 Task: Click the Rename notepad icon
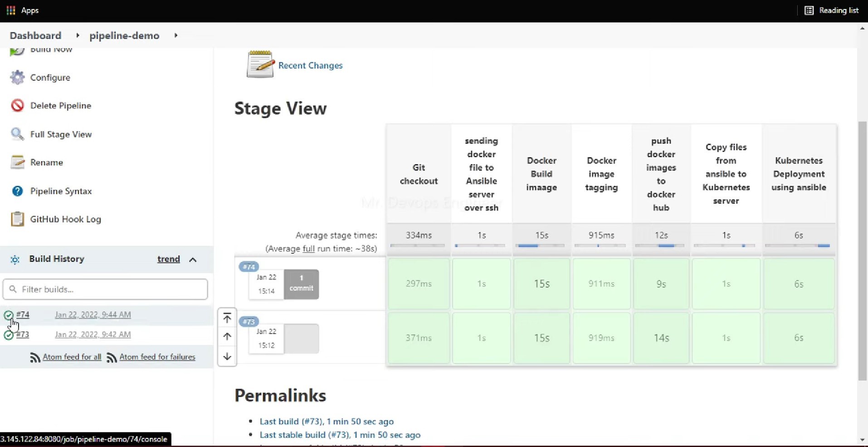(x=17, y=162)
